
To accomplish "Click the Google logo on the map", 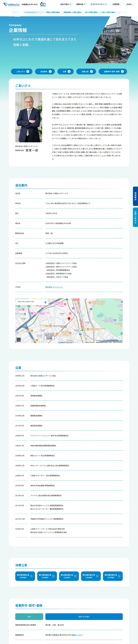I will pos(69,340).
